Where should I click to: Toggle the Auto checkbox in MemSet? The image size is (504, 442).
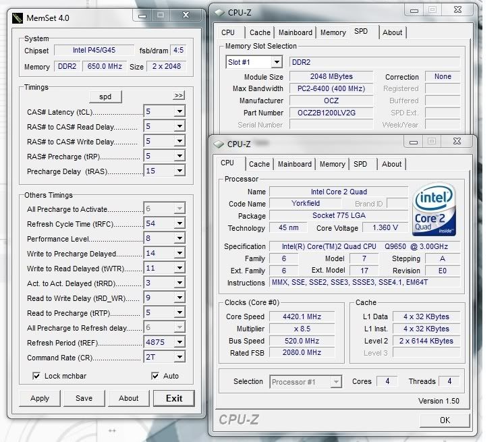pos(155,376)
